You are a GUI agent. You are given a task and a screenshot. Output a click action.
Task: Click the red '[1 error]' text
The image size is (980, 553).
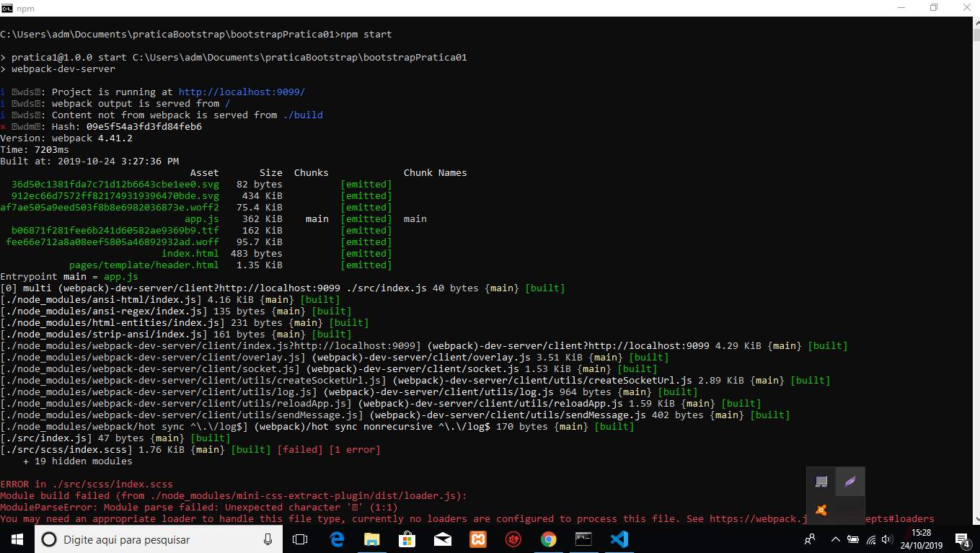(x=355, y=450)
